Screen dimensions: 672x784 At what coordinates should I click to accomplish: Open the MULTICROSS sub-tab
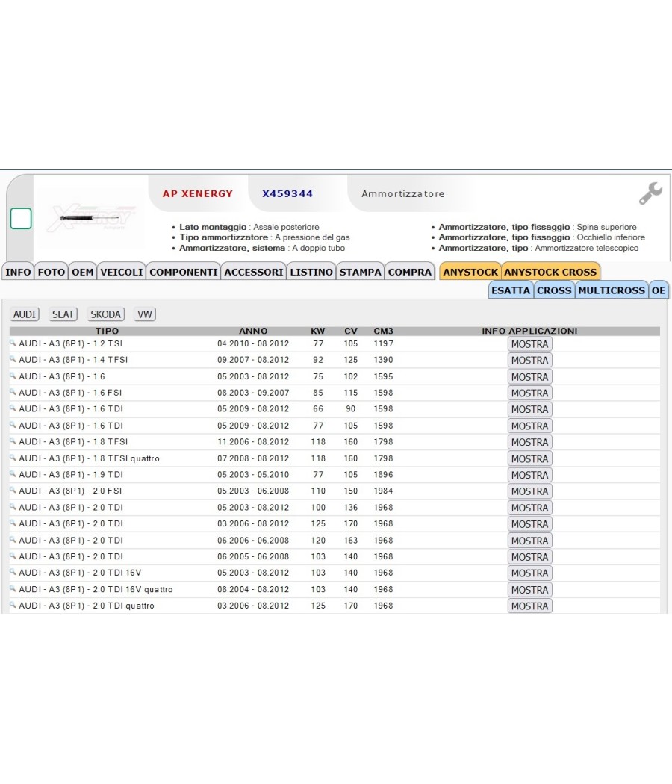click(612, 290)
